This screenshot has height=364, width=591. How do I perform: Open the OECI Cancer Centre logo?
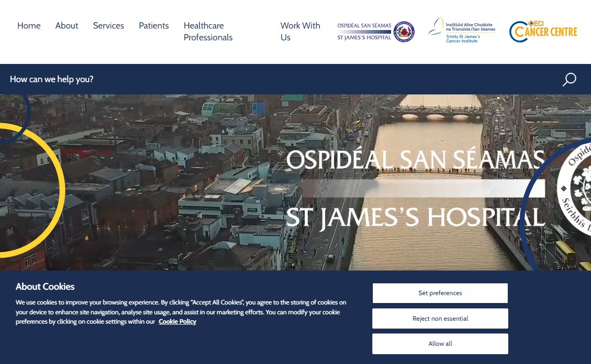point(543,31)
